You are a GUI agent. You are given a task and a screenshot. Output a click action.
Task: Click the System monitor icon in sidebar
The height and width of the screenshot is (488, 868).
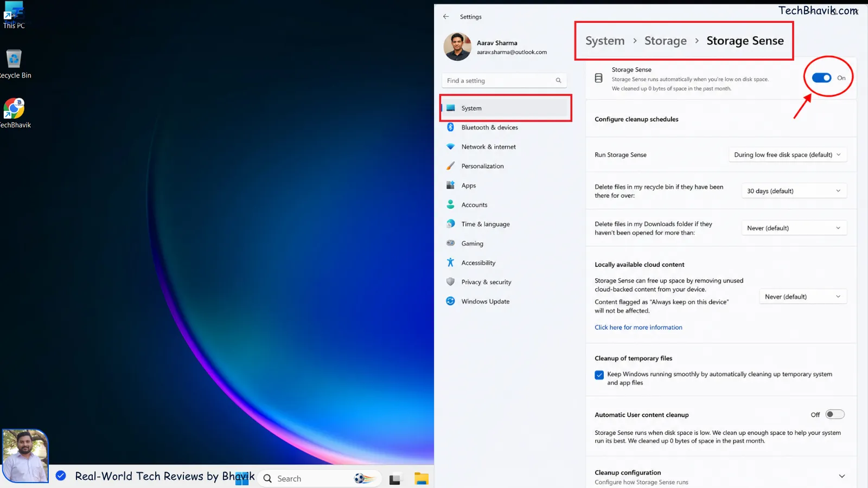pos(450,108)
